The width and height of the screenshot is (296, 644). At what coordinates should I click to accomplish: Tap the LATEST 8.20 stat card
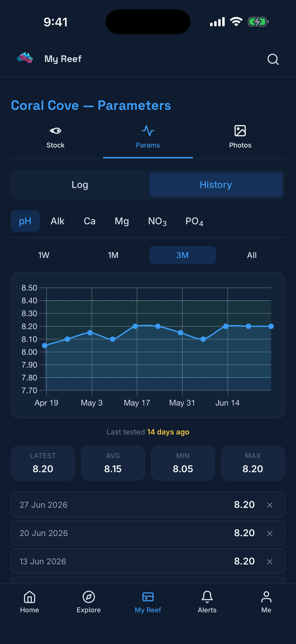pyautogui.click(x=43, y=463)
